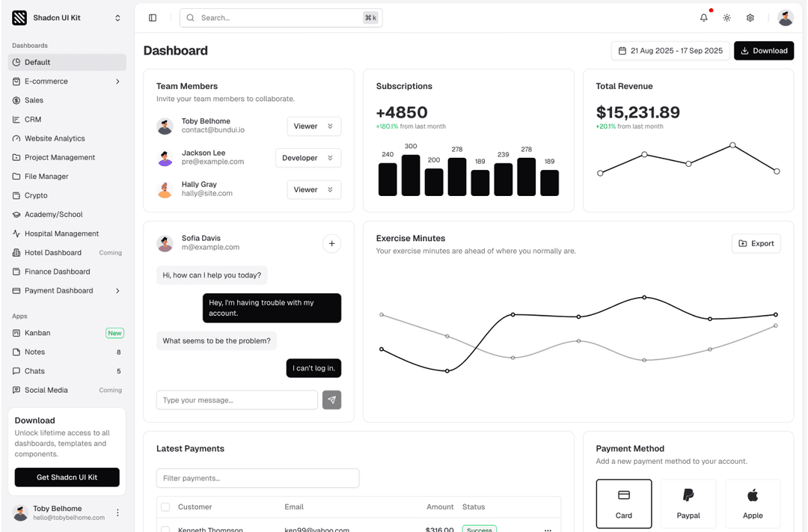Image resolution: width=808 pixels, height=532 pixels.
Task: Click the plus icon in Sofia Davis chat header
Action: coord(331,243)
